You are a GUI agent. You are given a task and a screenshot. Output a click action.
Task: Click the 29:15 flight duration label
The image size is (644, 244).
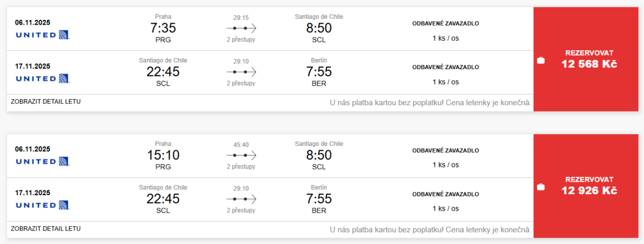pos(241,17)
